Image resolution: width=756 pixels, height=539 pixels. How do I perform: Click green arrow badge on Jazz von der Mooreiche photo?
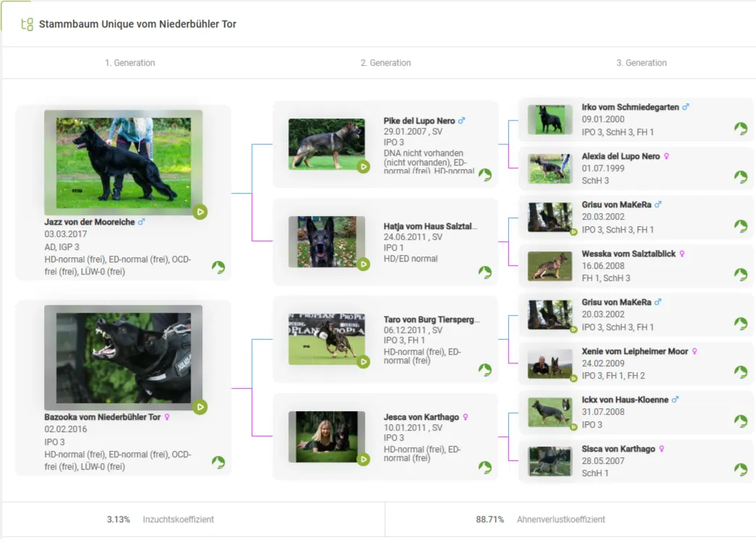200,212
